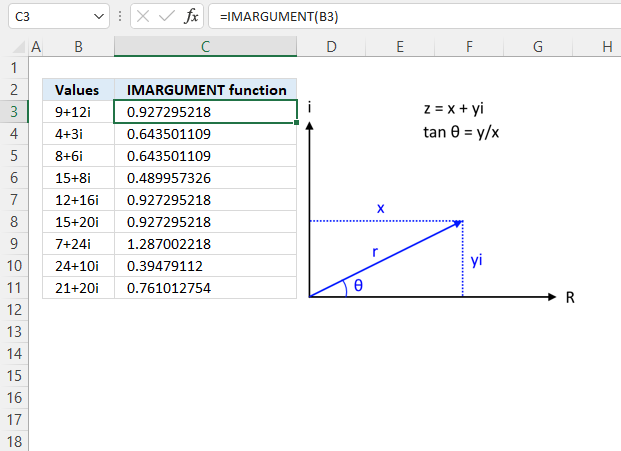Select row 15 header

coord(14,375)
